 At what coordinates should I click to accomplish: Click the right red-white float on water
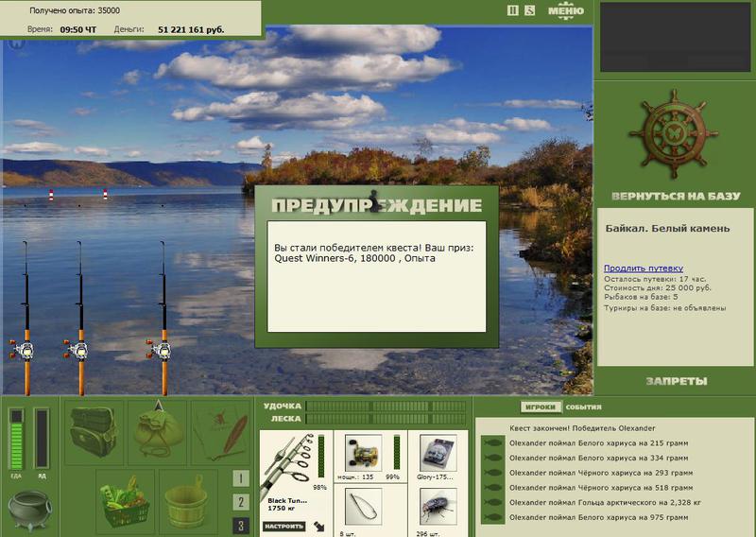pos(105,194)
